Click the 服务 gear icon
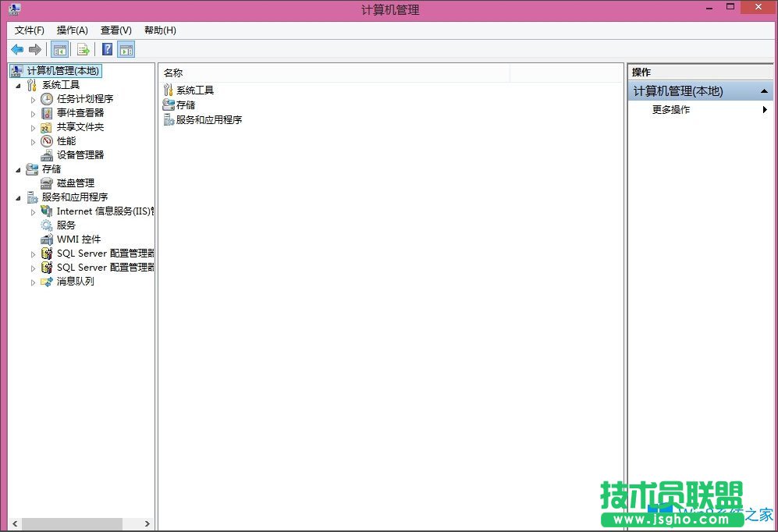This screenshot has height=532, width=778. (46, 225)
